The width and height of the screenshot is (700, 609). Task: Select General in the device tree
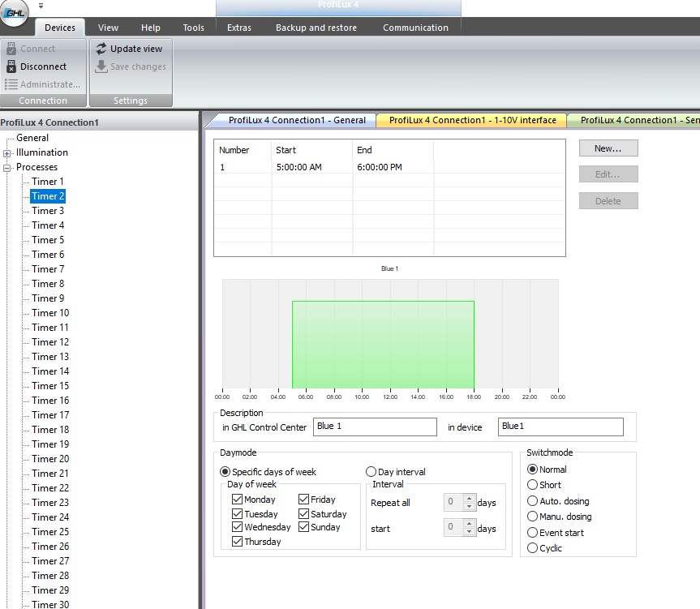tap(32, 138)
